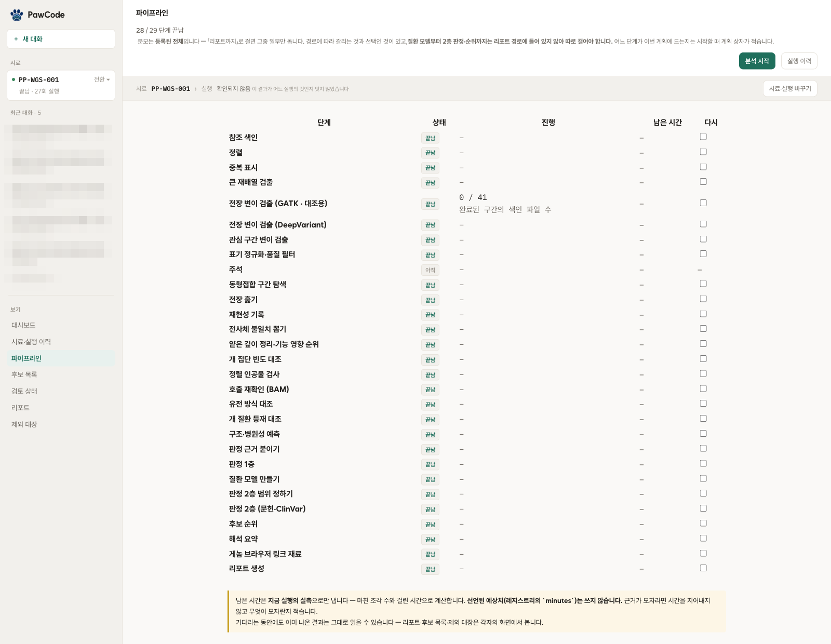Click the PawCode paw logo icon
This screenshot has width=831, height=644.
pyautogui.click(x=17, y=15)
